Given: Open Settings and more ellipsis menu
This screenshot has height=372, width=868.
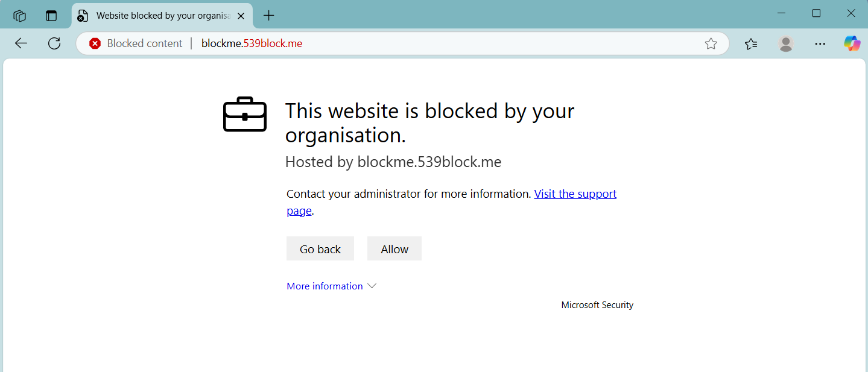Looking at the screenshot, I should [x=820, y=43].
